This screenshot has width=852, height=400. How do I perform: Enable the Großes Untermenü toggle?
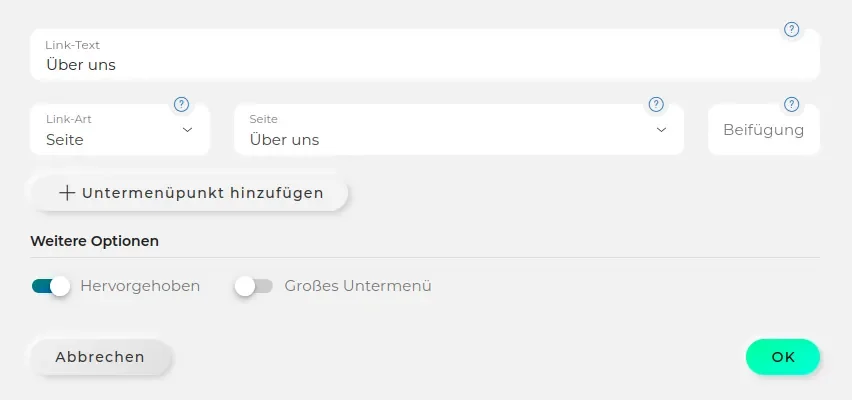(254, 286)
